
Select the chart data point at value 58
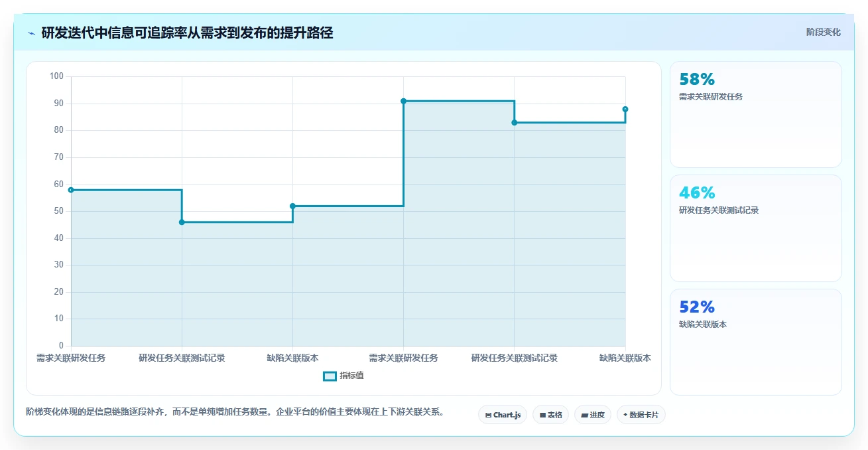click(71, 190)
